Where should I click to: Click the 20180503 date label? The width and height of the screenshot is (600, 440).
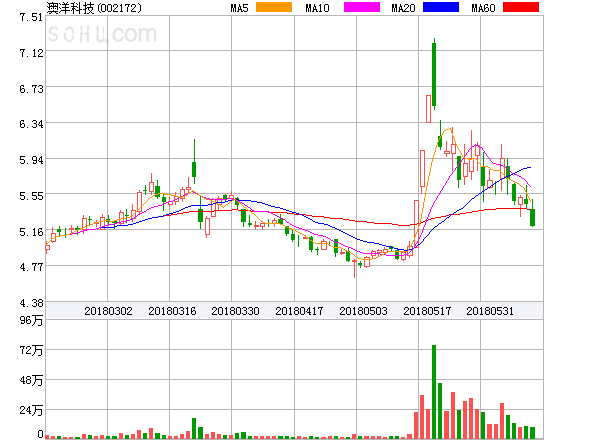(x=363, y=311)
